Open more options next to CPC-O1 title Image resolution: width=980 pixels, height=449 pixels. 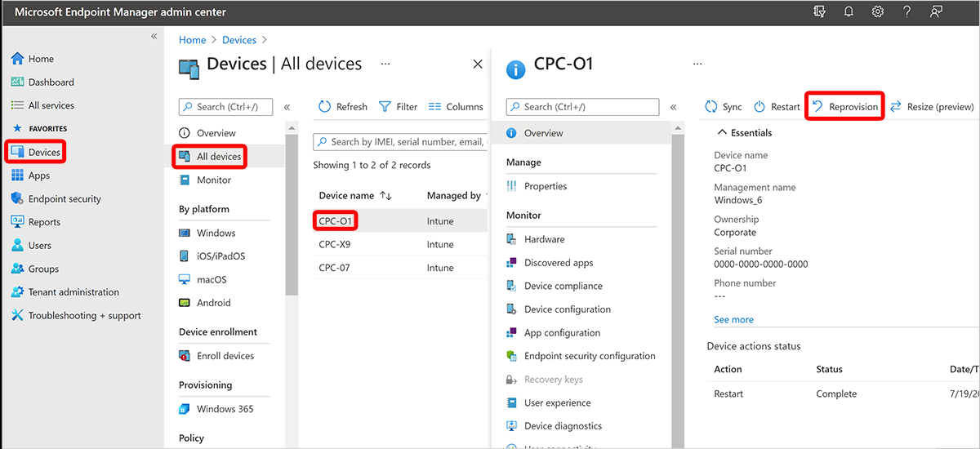697,64
